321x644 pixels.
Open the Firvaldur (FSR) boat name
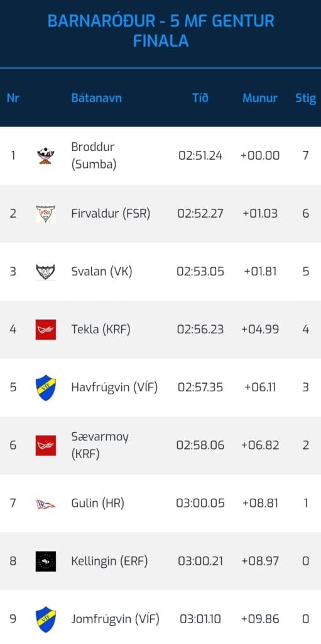point(111,214)
